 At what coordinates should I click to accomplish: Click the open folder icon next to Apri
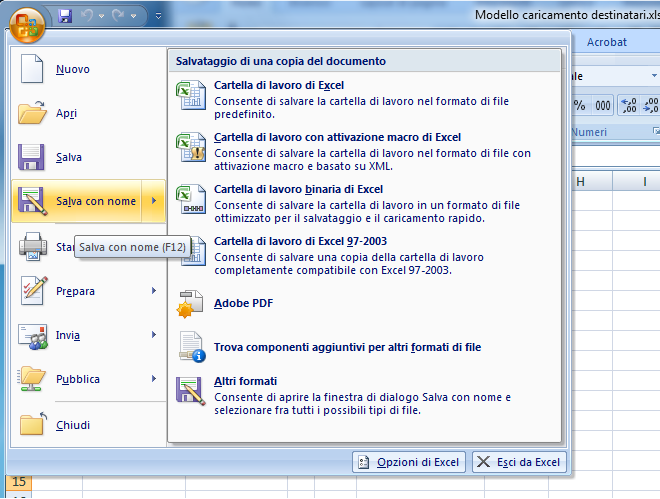tap(32, 112)
